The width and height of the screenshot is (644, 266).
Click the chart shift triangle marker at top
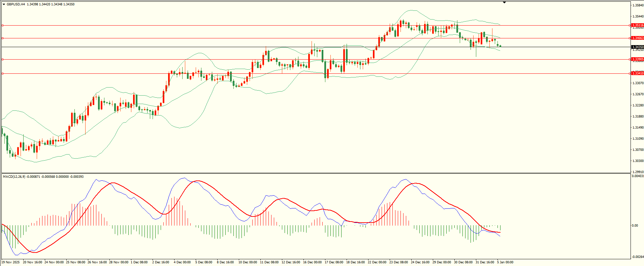504,2
